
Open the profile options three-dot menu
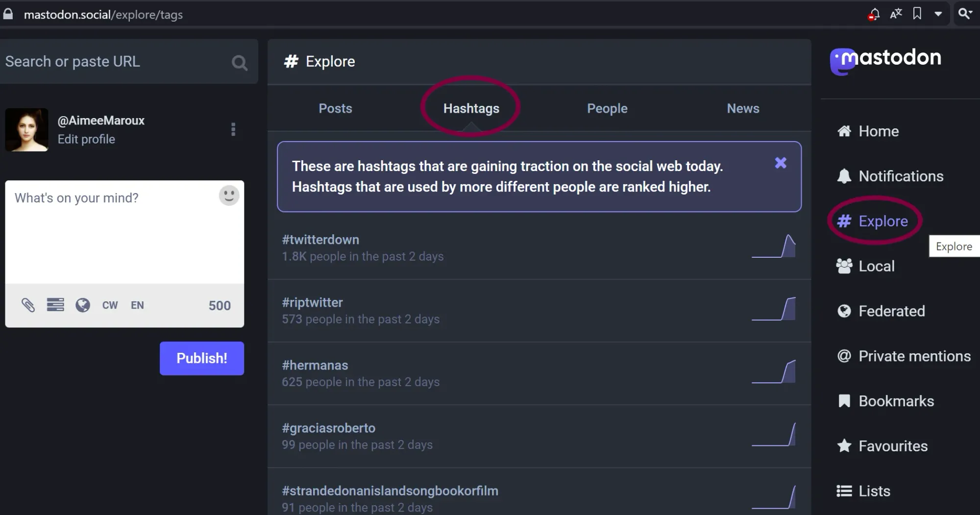pos(233,129)
